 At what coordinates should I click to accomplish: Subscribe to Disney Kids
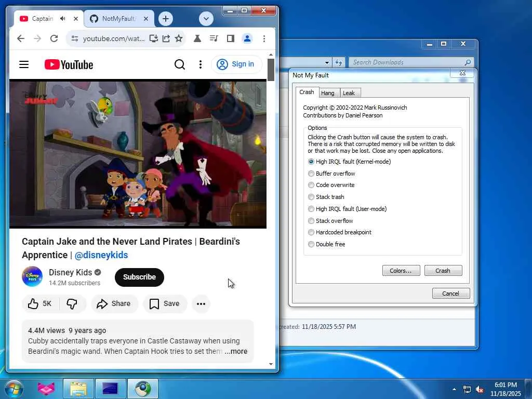[x=139, y=277]
